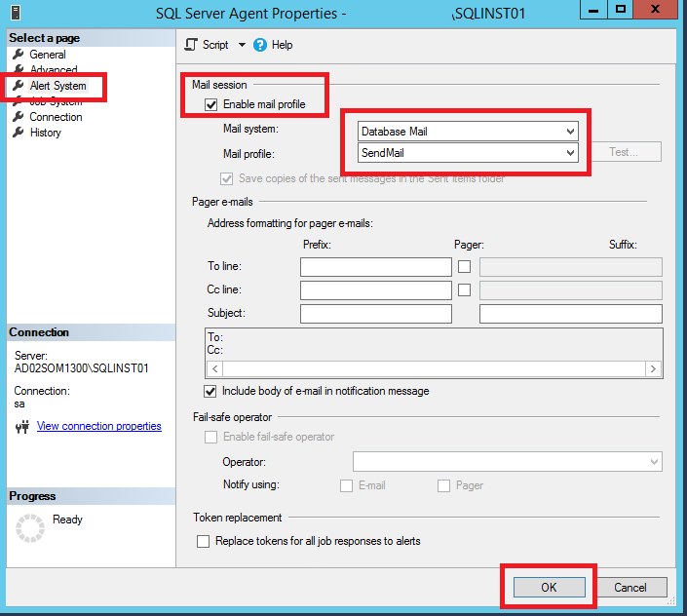Viewport: 687px width, 616px height.
Task: Click the Script toolbar icon
Action: tap(191, 45)
